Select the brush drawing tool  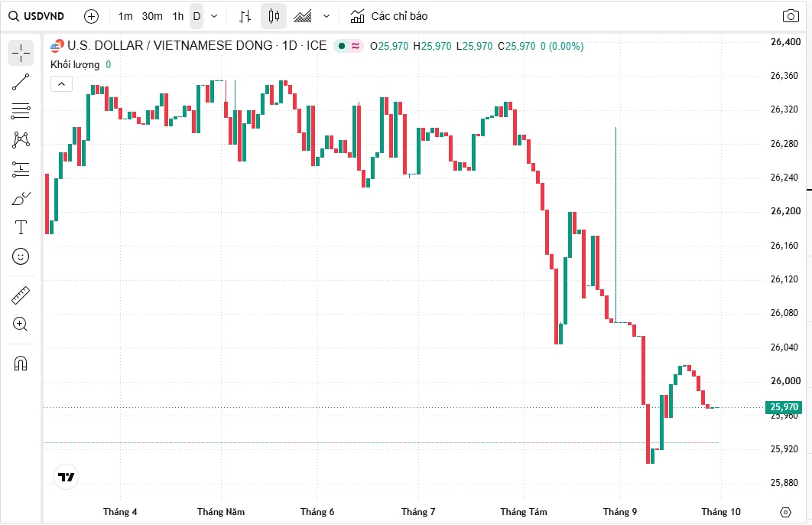point(21,198)
